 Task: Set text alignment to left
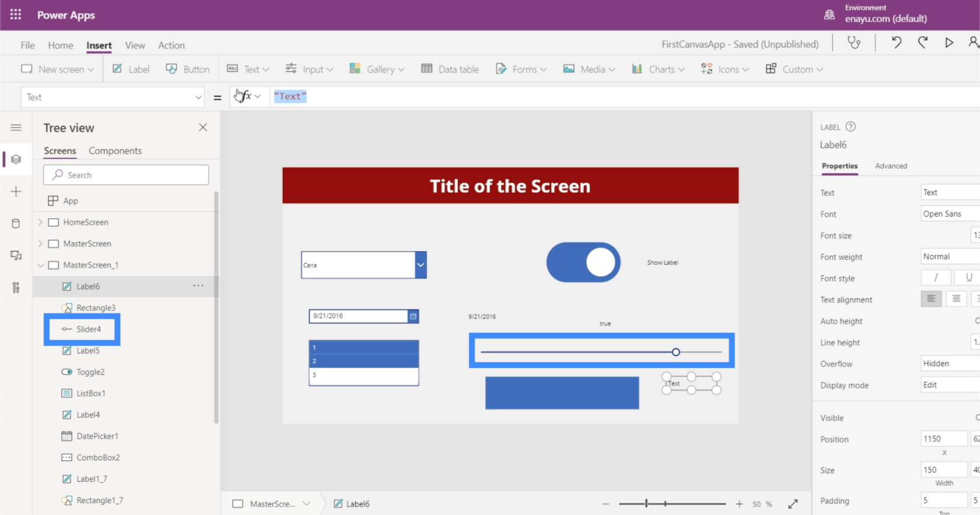(x=931, y=299)
